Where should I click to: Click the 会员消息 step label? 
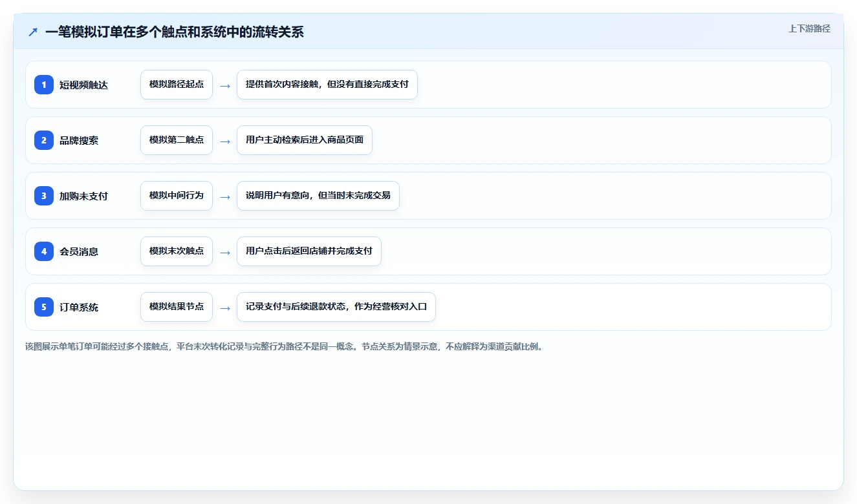click(79, 251)
